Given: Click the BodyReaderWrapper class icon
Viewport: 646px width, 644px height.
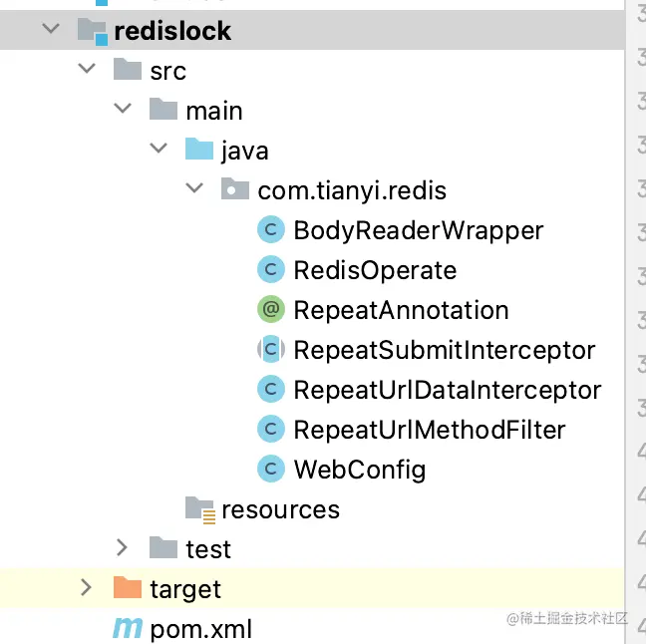Looking at the screenshot, I should [x=270, y=230].
